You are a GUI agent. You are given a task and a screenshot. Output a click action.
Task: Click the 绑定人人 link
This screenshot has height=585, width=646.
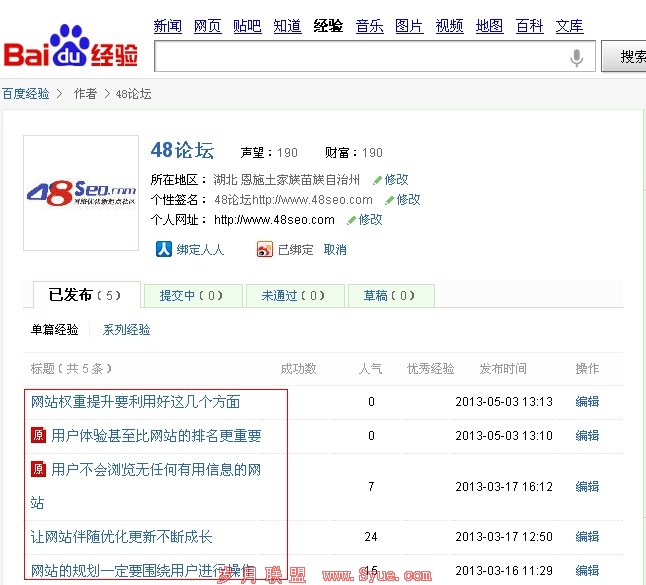(200, 249)
